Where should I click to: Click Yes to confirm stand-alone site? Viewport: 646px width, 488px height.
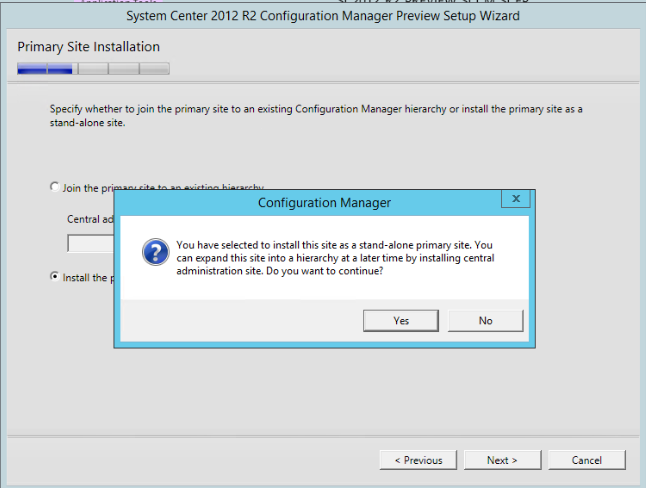(x=401, y=321)
